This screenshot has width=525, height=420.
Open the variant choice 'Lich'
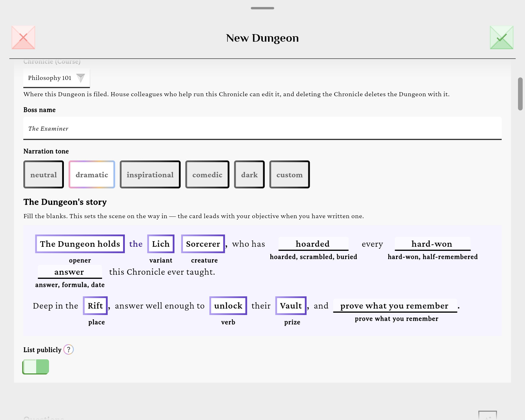(161, 244)
